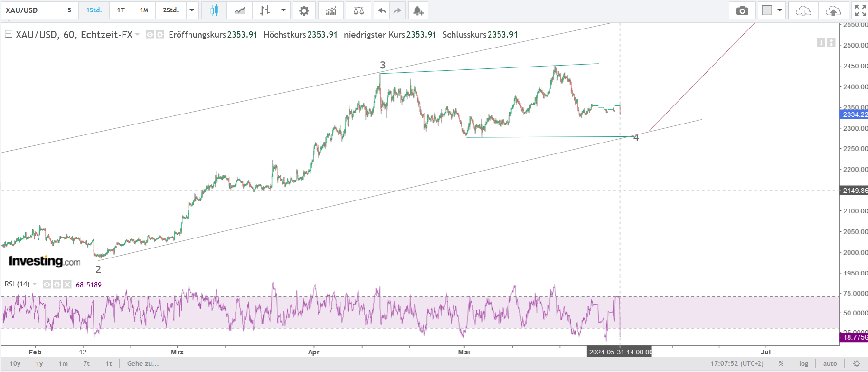Screen dimensions: 868x372
Task: Edit the XAU/USD symbol field
Action: 30,10
